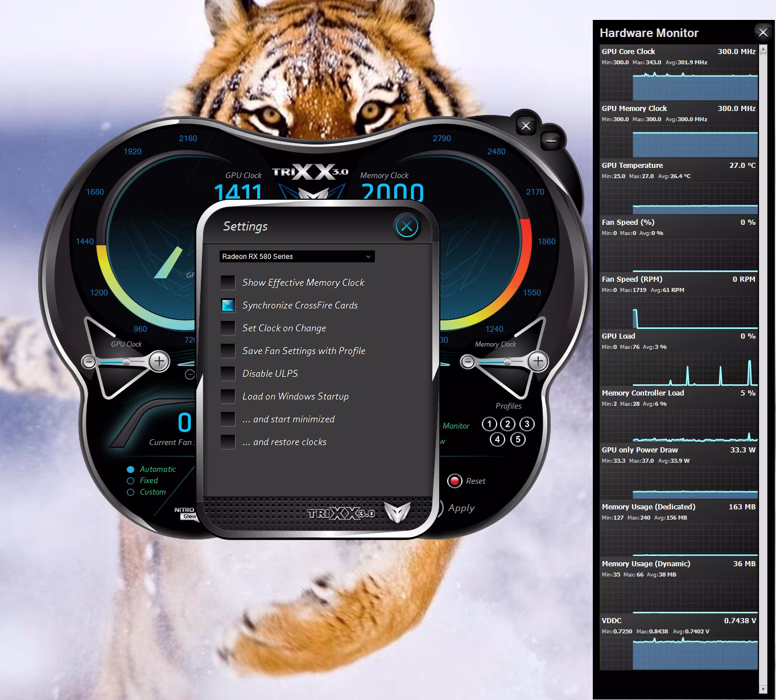776x700 pixels.
Task: Click the 'GPU only Power Draw' label
Action: click(x=640, y=450)
